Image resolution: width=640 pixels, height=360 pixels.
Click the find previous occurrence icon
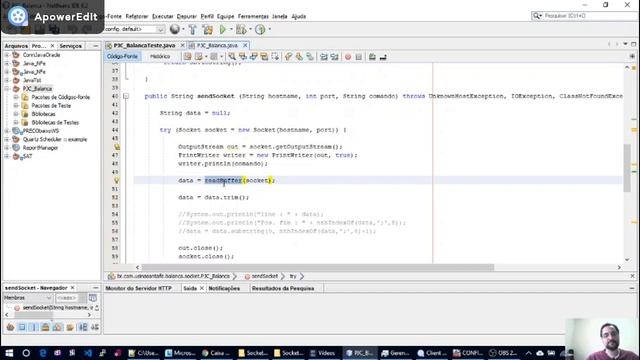tap(243, 57)
